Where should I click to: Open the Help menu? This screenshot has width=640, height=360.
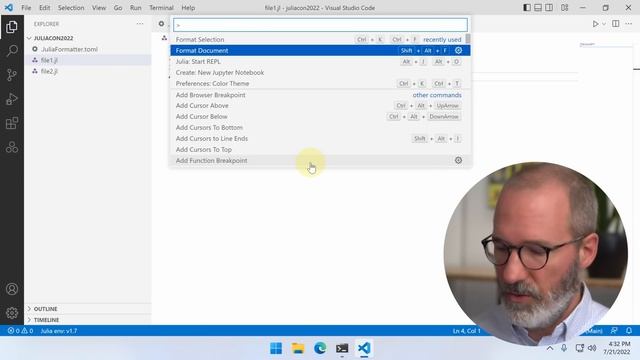(x=188, y=8)
